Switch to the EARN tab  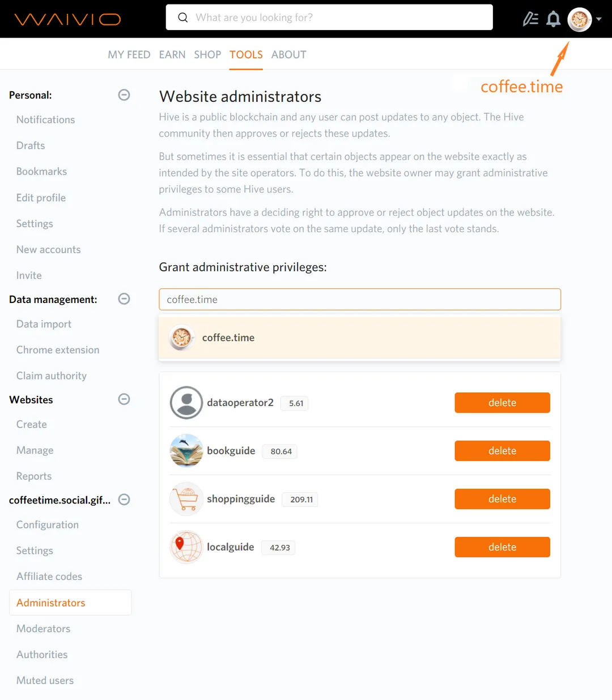point(172,54)
